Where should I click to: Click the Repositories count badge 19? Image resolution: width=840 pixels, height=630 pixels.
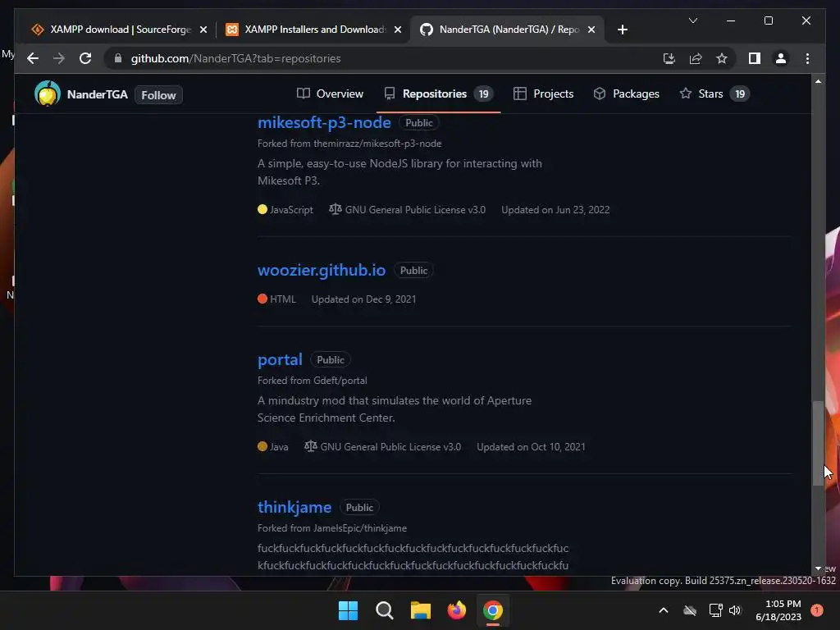click(x=484, y=94)
